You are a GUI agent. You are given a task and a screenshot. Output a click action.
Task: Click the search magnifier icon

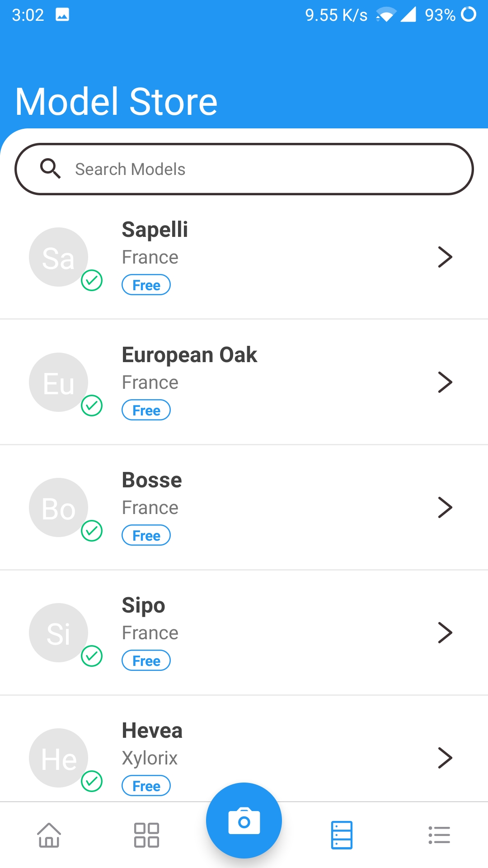(x=50, y=169)
